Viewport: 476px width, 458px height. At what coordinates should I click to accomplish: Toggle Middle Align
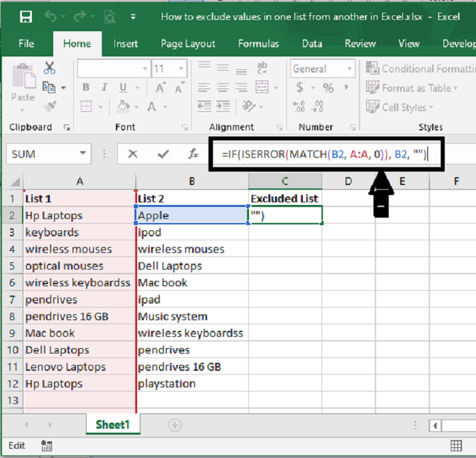point(223,68)
